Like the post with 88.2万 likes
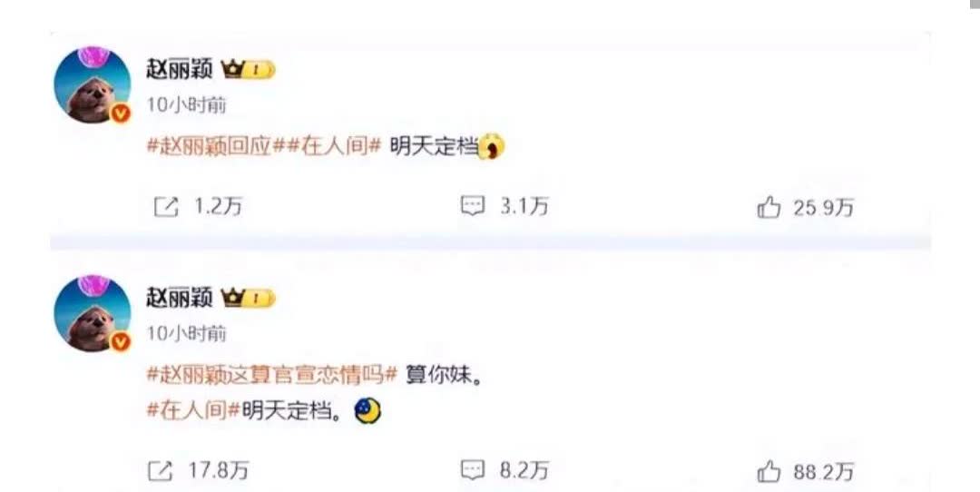This screenshot has width=980, height=492. point(769,471)
